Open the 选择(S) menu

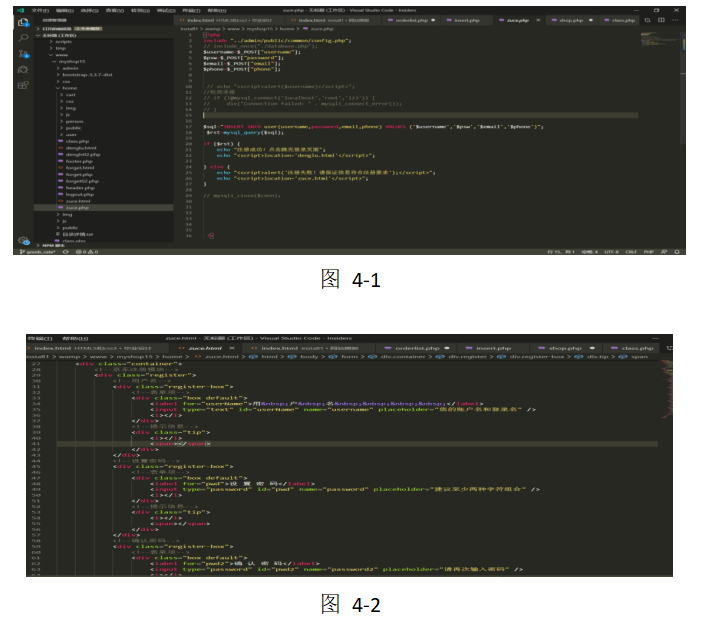coord(90,10)
